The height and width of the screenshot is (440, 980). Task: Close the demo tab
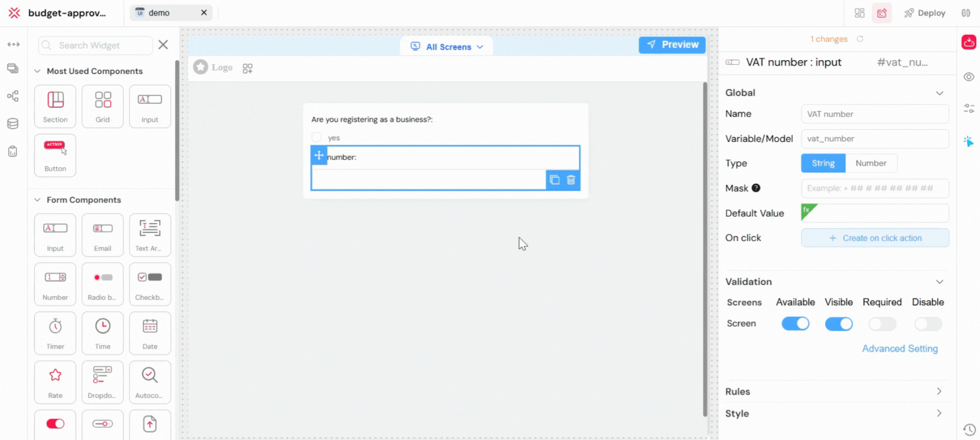[x=204, y=13]
